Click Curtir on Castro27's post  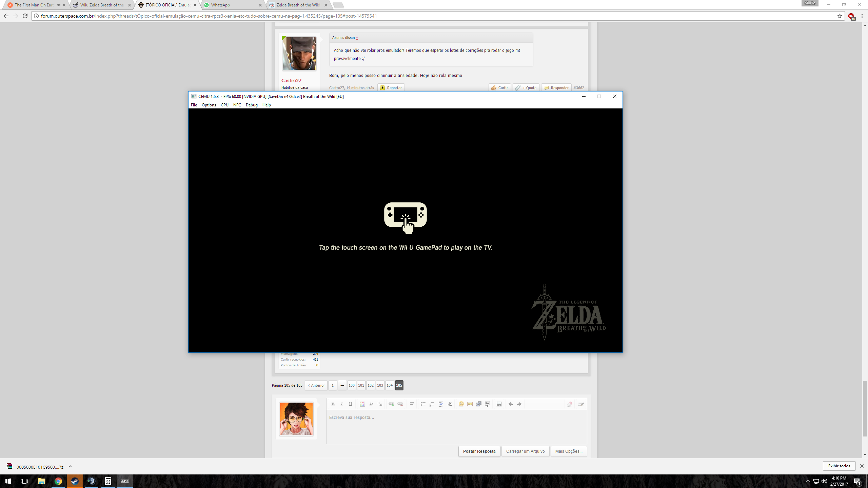[499, 88]
